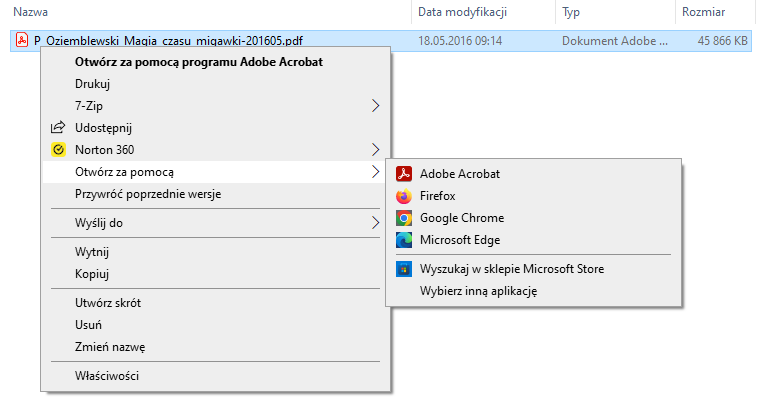Screen dimensions: 770x400
Task: Click the Dokument Adobe type cell
Action: tap(615, 41)
